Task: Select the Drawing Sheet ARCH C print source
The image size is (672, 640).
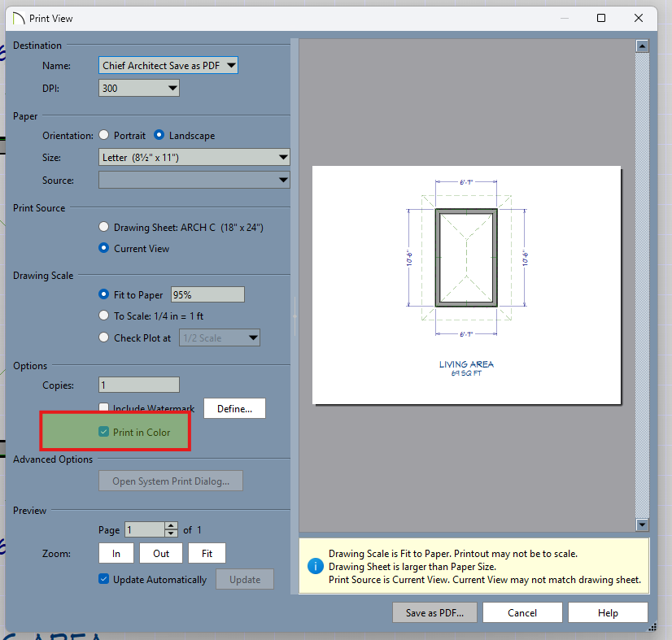Action: pos(103,228)
